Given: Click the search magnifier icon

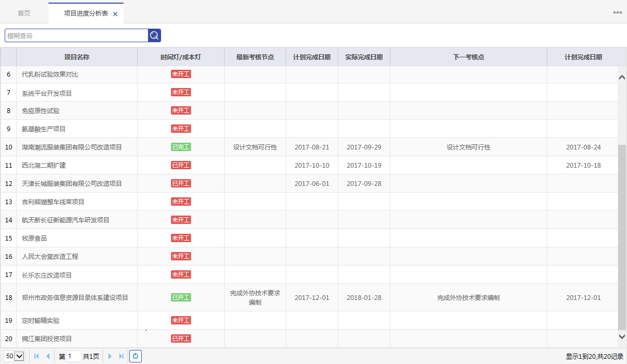Looking at the screenshot, I should pos(154,35).
